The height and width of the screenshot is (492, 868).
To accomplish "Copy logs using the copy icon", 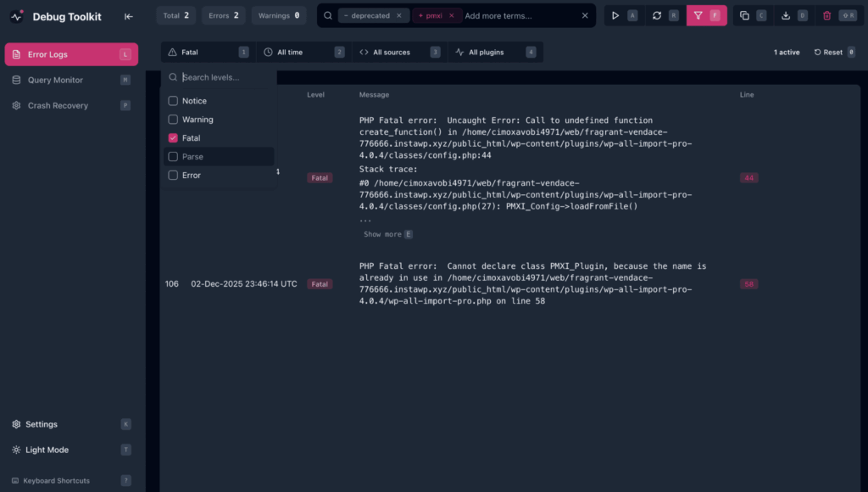I will pos(746,14).
